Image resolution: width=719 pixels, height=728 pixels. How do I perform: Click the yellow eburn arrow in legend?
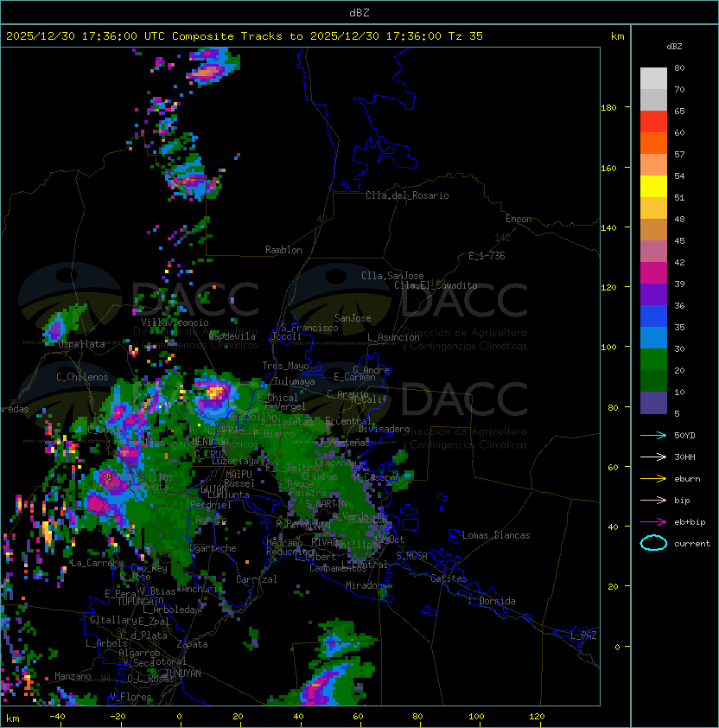coord(653,479)
